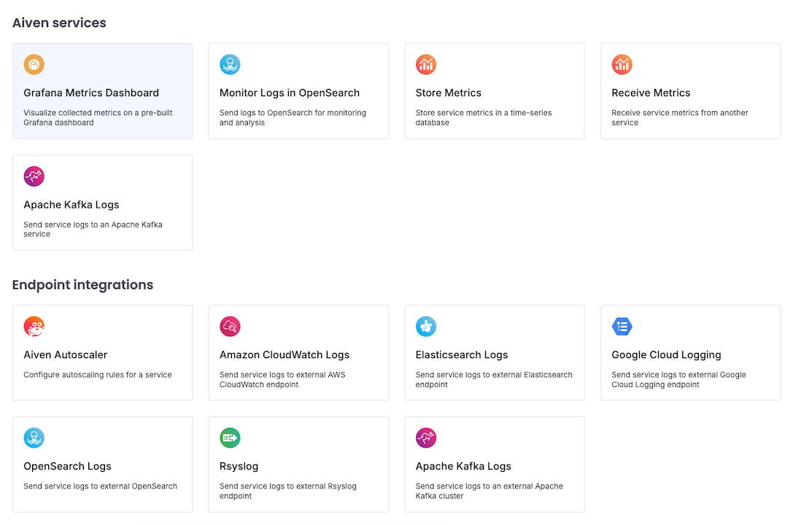
Task: Click the OpenSearch Logs icon
Action: pyautogui.click(x=34, y=437)
